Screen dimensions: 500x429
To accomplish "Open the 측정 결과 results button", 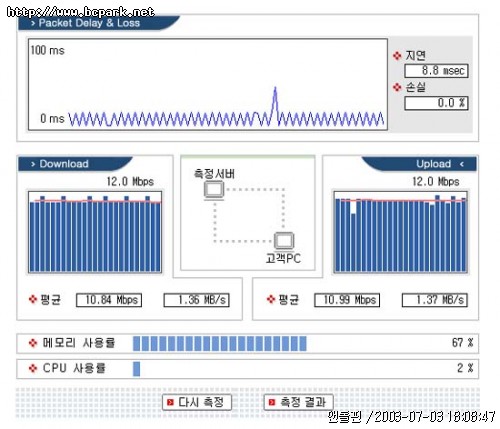I will click(x=299, y=402).
